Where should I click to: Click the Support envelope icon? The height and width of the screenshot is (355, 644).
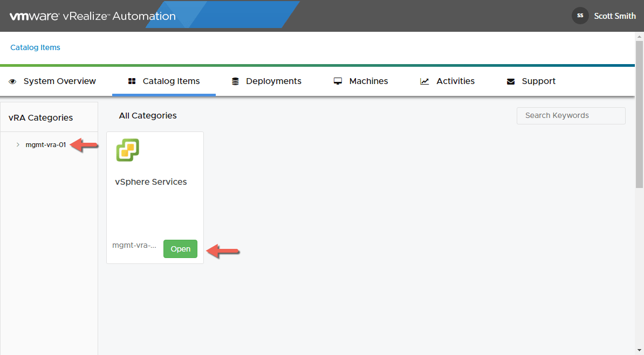511,81
